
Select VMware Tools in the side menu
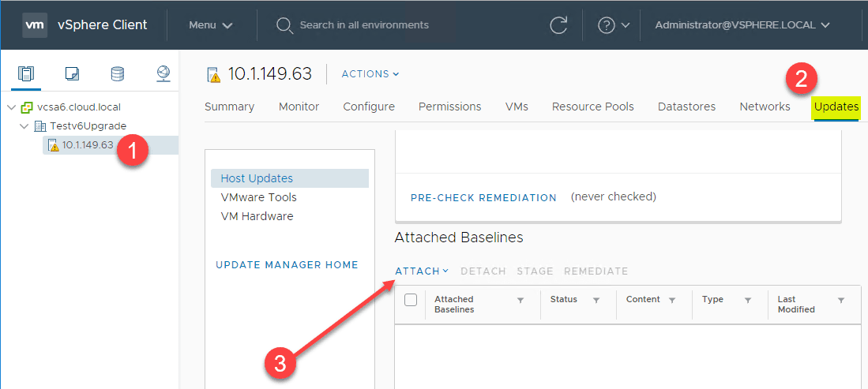[x=258, y=197]
